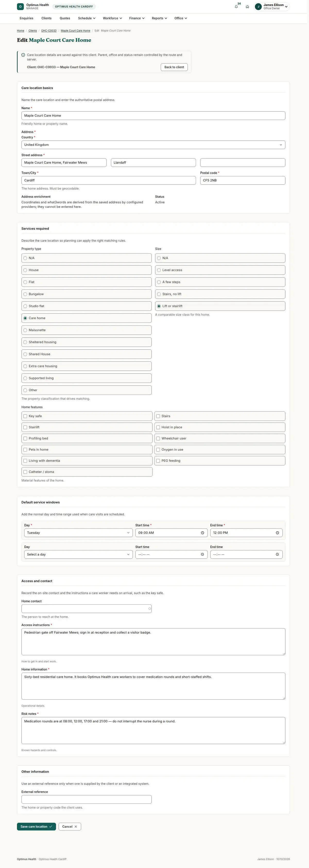The height and width of the screenshot is (868, 309).
Task: Click Back to client button
Action: pos(174,67)
